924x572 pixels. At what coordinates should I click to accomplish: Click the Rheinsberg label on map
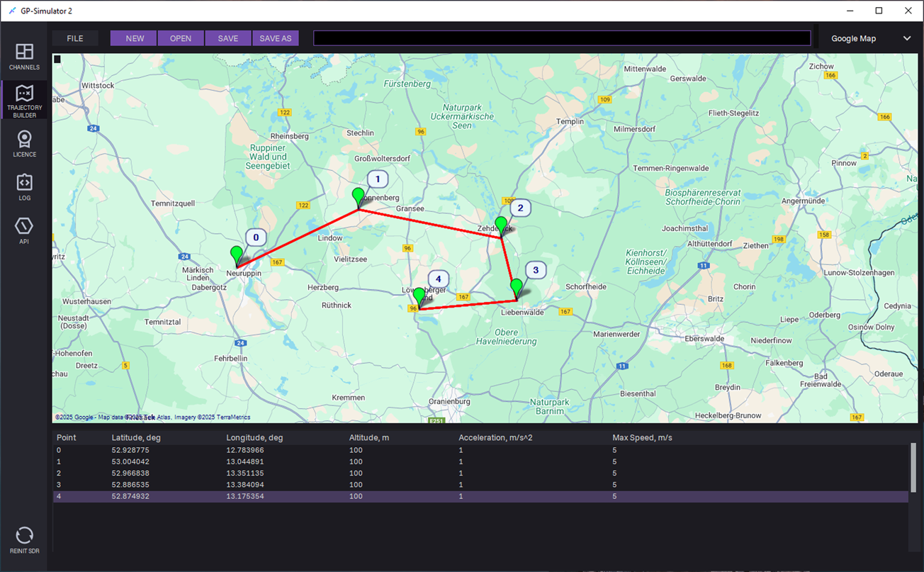click(290, 136)
